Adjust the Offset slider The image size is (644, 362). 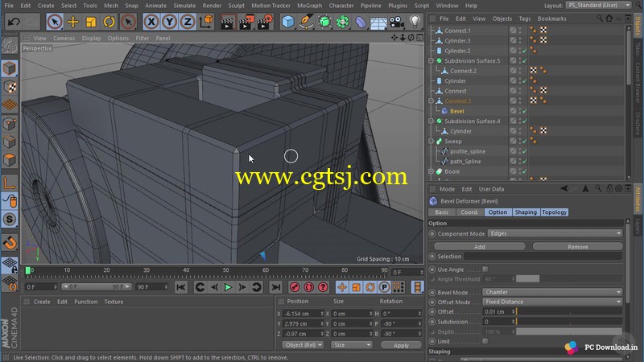click(569, 312)
